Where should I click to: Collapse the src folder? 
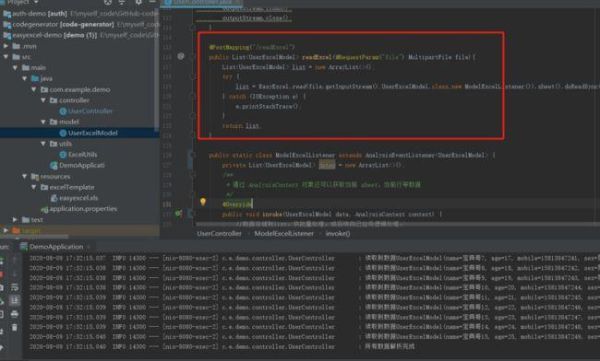click(x=6, y=57)
